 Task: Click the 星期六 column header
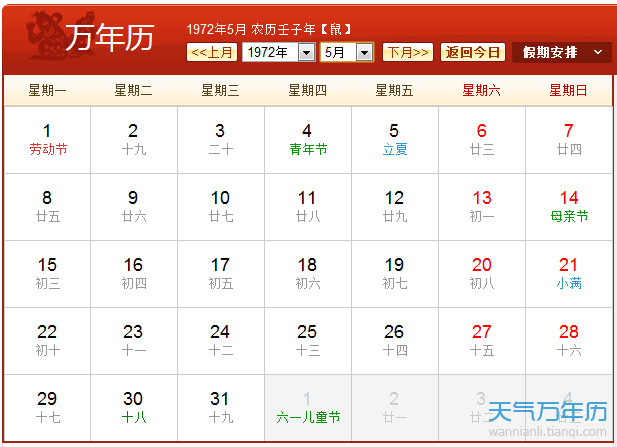click(x=481, y=91)
